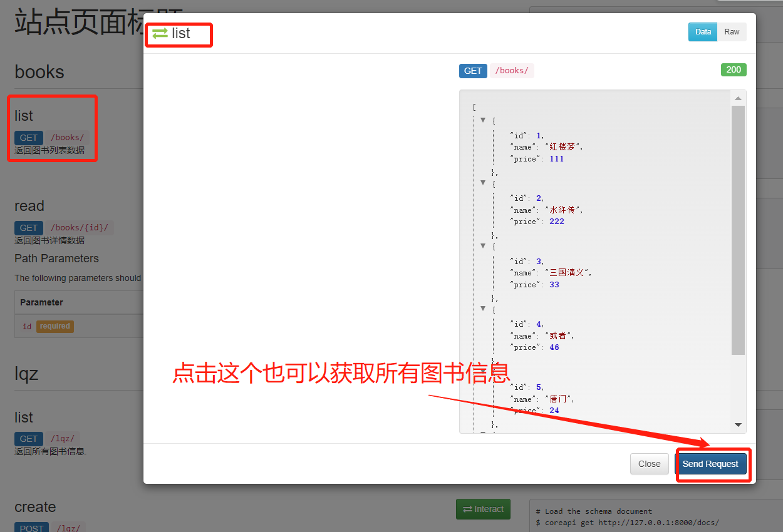This screenshot has height=532, width=783.
Task: Click the name value "红楼梦"
Action: 564,147
